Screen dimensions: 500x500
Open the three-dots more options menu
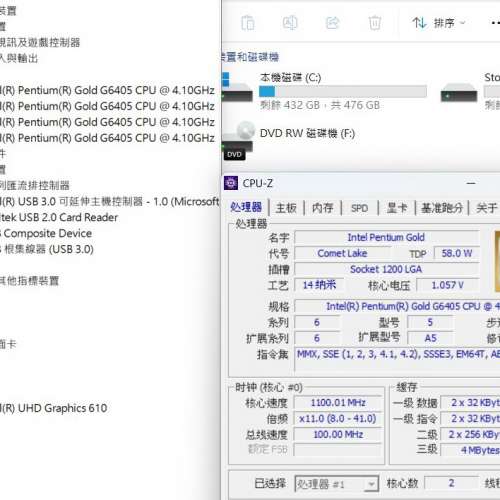[x=496, y=23]
